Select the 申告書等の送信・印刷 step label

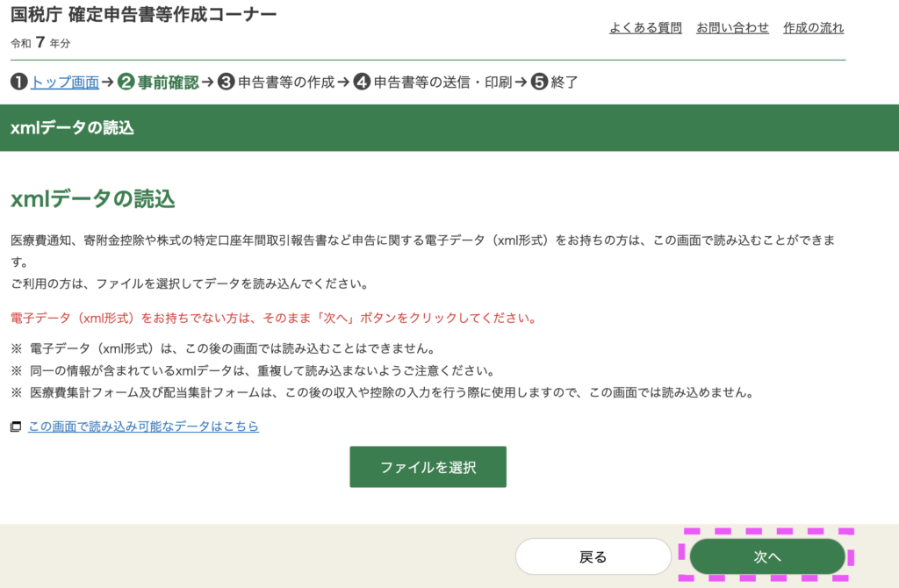coord(443,82)
